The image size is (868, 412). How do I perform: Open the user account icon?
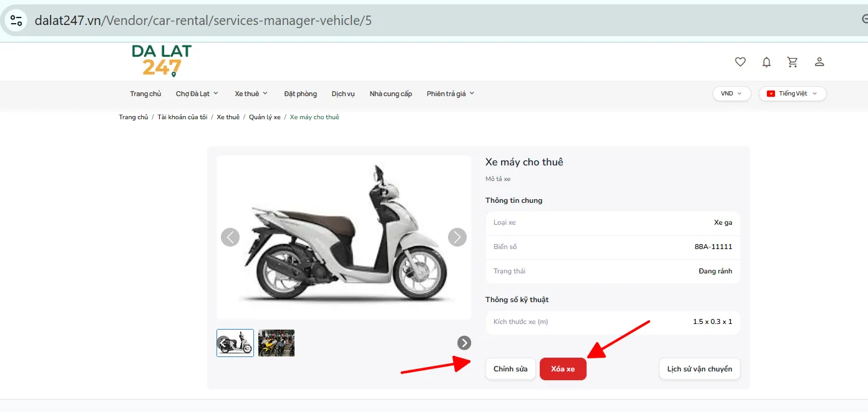click(819, 62)
